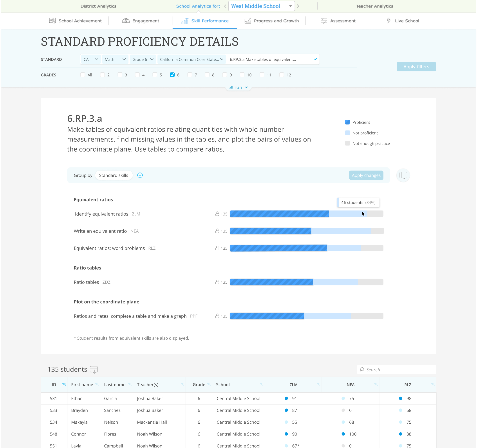Uncheck the grade 6 checkbox

(172, 75)
